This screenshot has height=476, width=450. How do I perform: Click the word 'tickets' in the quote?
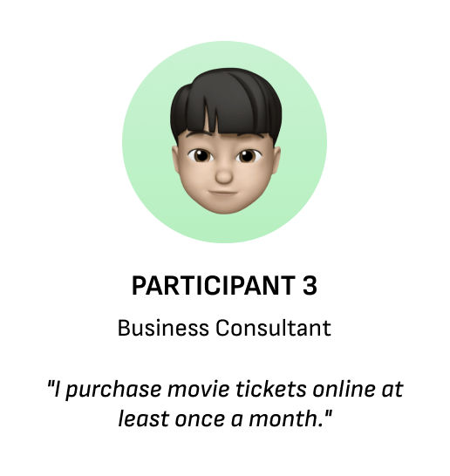pyautogui.click(x=271, y=389)
